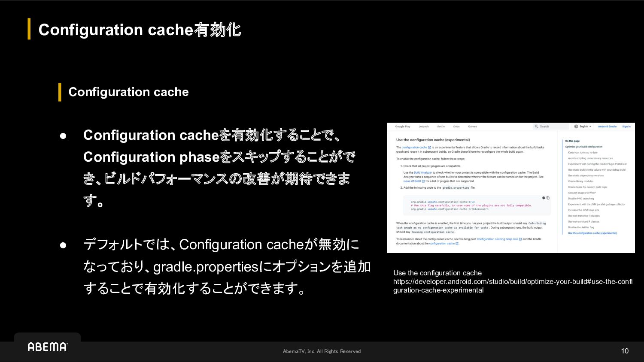Open the English language dropdown
The image size is (644, 362).
(x=583, y=127)
